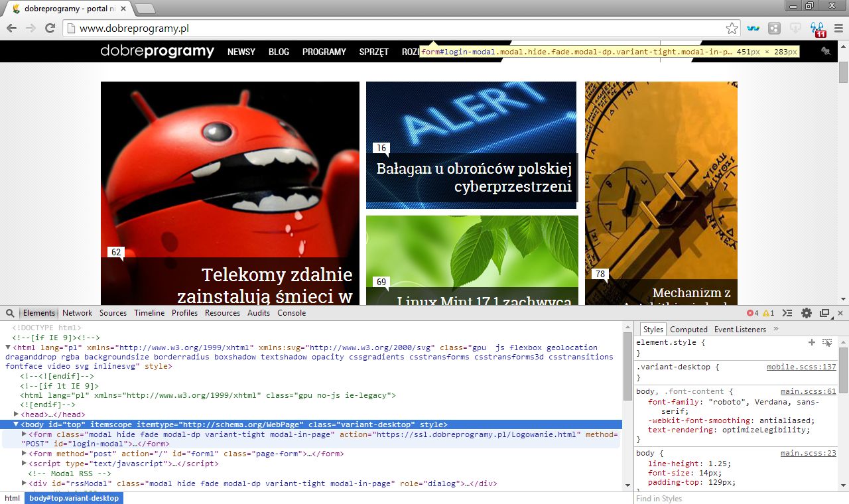Click the red errors counter icon
Image resolution: width=849 pixels, height=504 pixels.
(x=753, y=313)
